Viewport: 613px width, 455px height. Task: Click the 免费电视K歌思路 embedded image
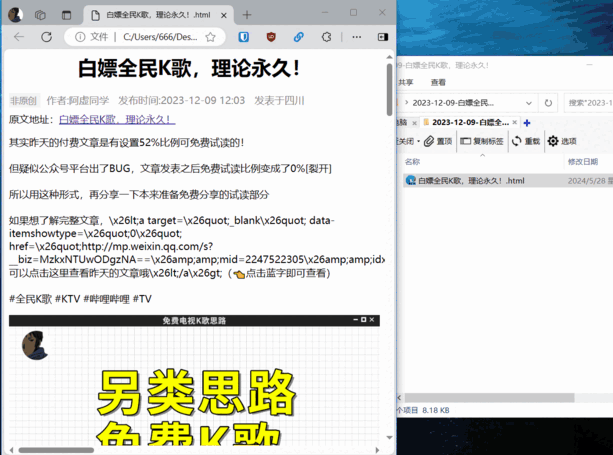[x=194, y=380]
